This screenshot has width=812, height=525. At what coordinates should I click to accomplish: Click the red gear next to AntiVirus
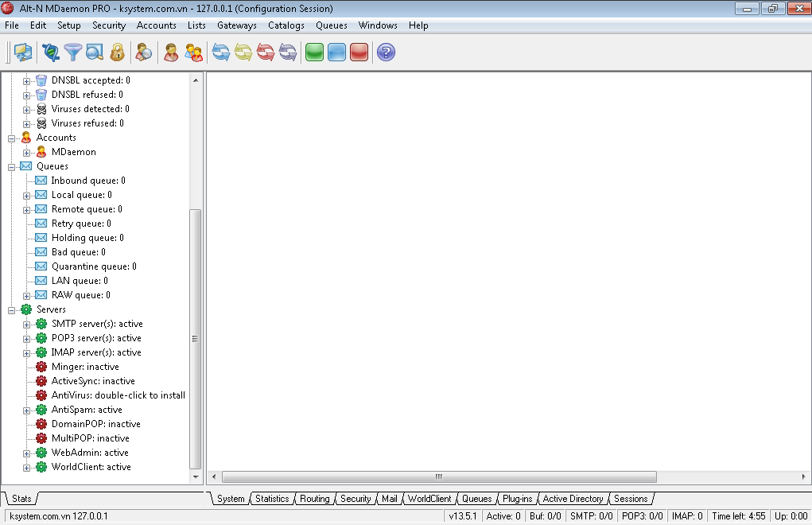click(41, 395)
